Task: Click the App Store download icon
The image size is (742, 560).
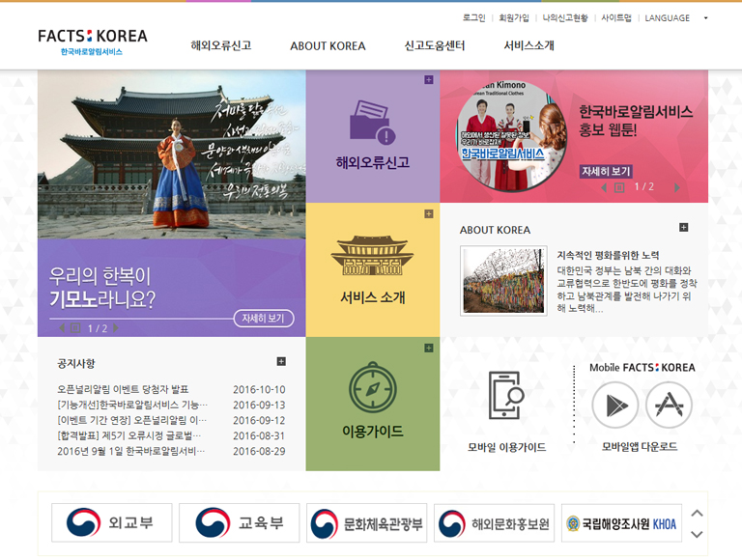Action: coord(669,406)
